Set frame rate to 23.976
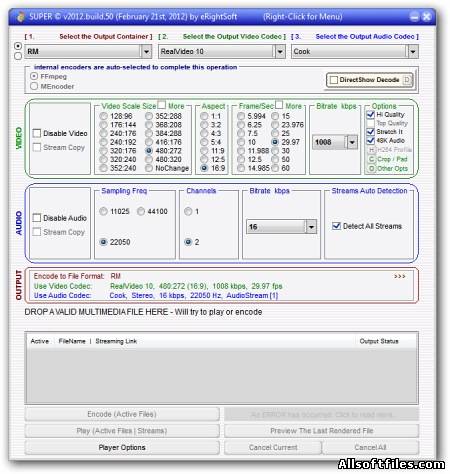The height and width of the screenshot is (474, 450). click(x=275, y=125)
